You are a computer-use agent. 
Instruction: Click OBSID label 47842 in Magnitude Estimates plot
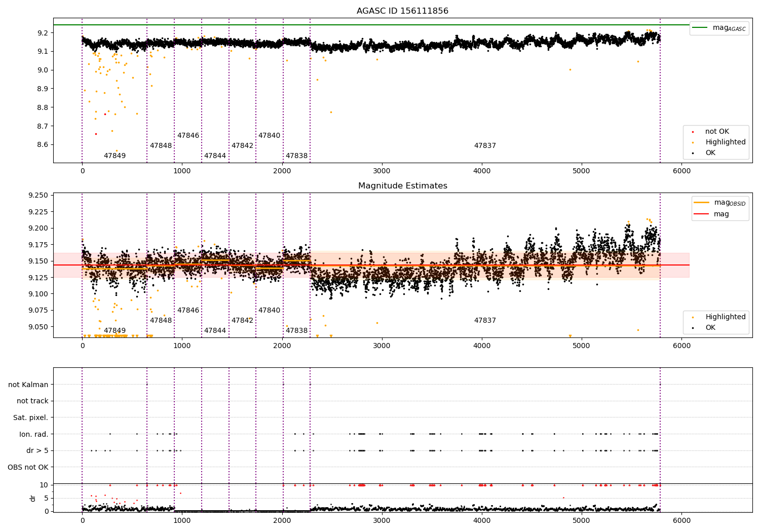[242, 321]
